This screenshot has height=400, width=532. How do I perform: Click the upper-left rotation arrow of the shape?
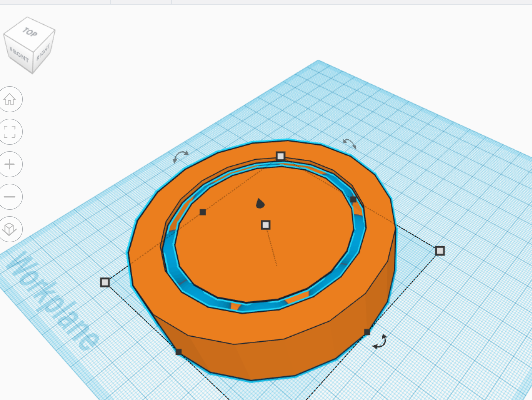click(x=181, y=156)
